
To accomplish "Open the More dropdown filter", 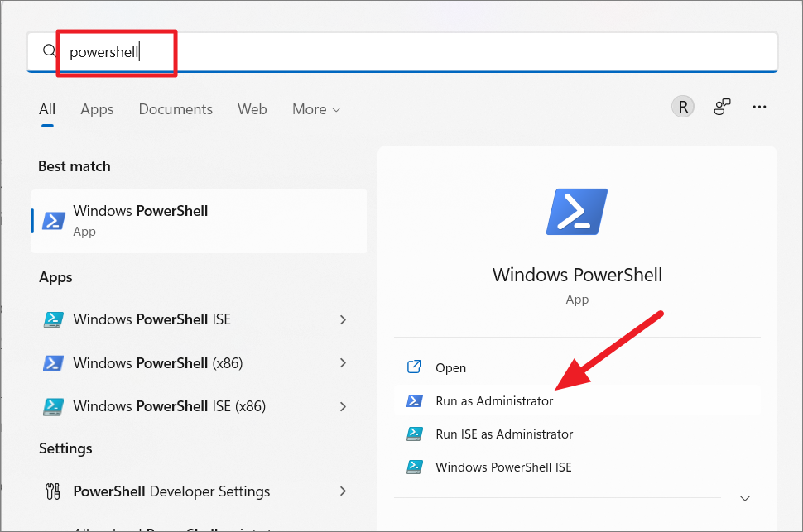I will tap(316, 109).
